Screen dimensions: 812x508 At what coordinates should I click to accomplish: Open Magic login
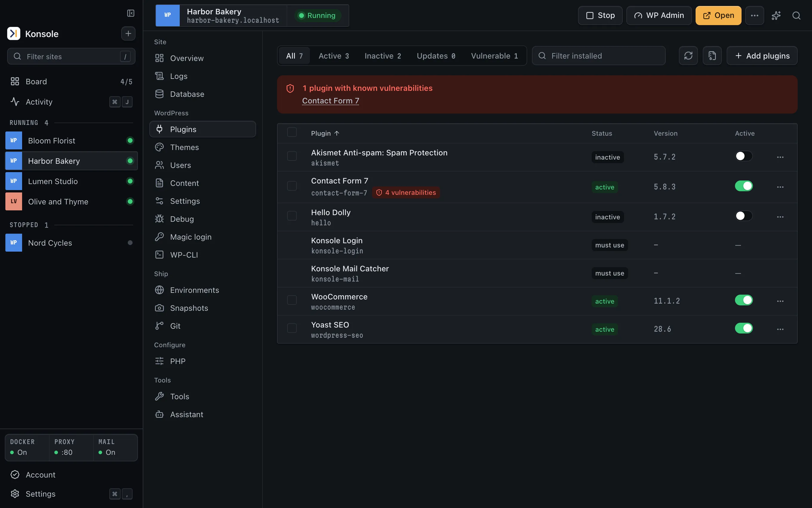202,237
